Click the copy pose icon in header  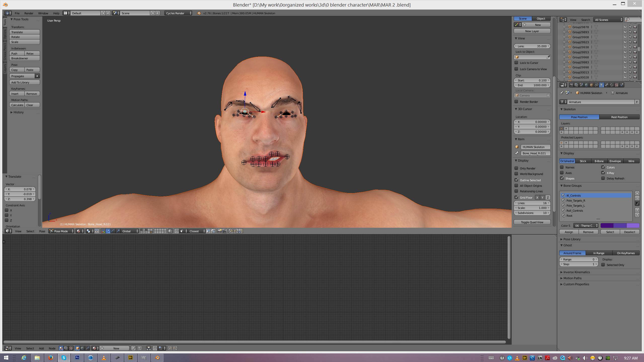[231, 231]
